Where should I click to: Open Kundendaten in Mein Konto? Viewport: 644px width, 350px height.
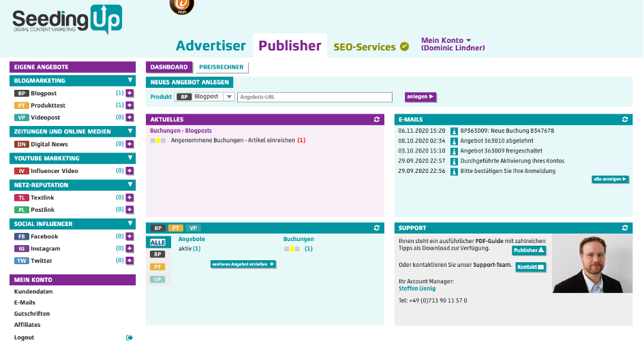[33, 291]
